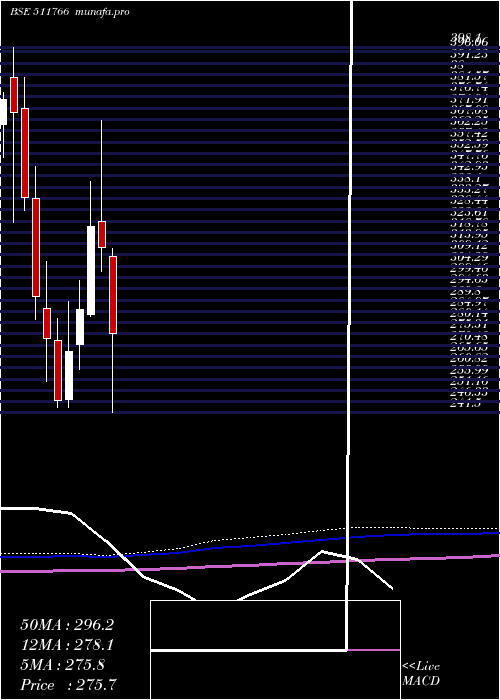Viewport: 500px width, 700px height.
Task: Select the Price : 275.7 reading
Action: pyautogui.click(x=68, y=685)
